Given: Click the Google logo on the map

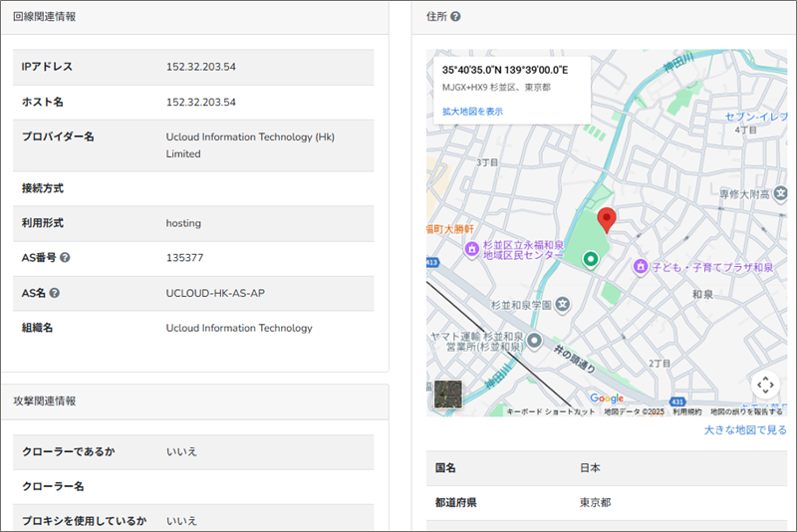Looking at the screenshot, I should [606, 399].
